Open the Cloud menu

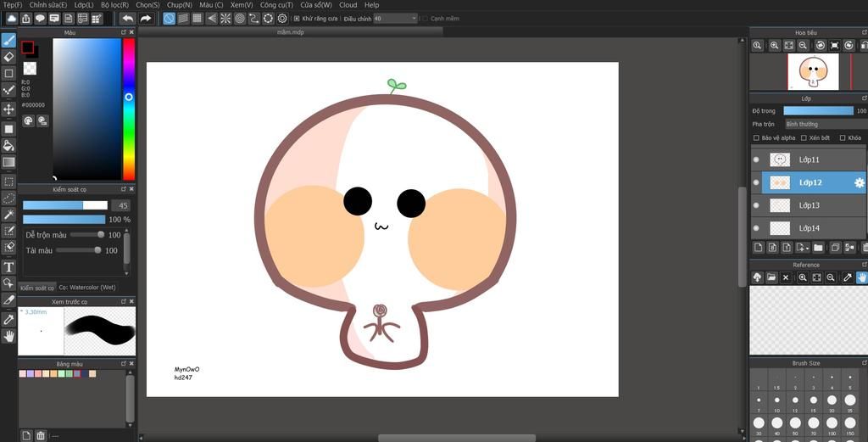pos(348,5)
